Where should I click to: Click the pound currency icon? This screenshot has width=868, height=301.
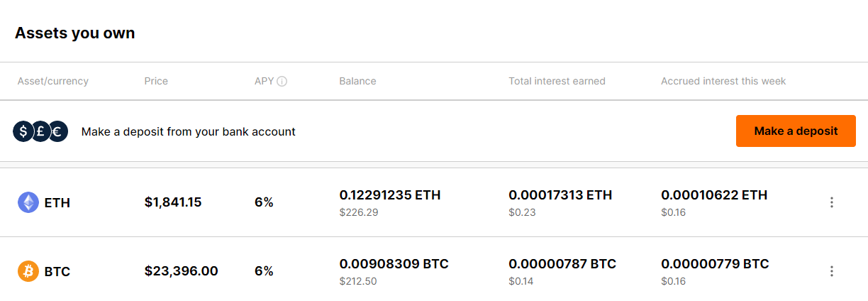pos(41,131)
